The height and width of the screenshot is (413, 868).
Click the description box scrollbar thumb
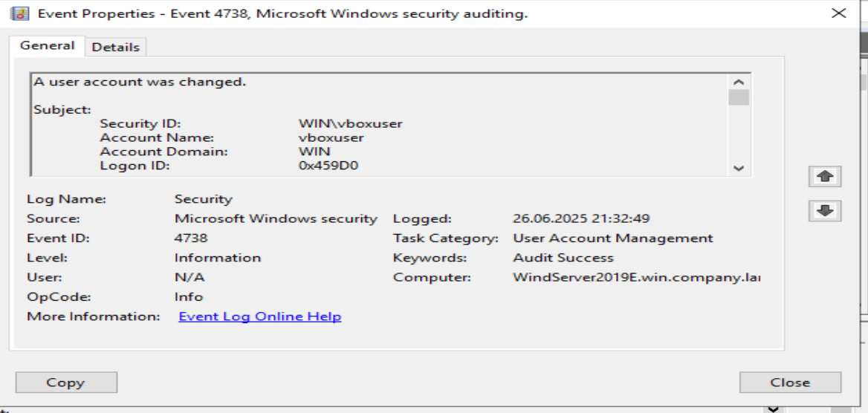[739, 97]
